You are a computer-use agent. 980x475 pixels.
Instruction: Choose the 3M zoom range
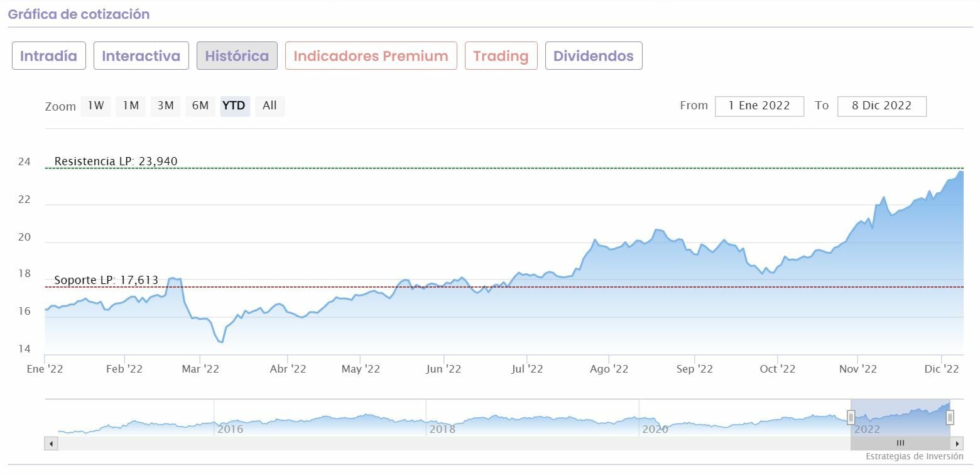click(165, 106)
